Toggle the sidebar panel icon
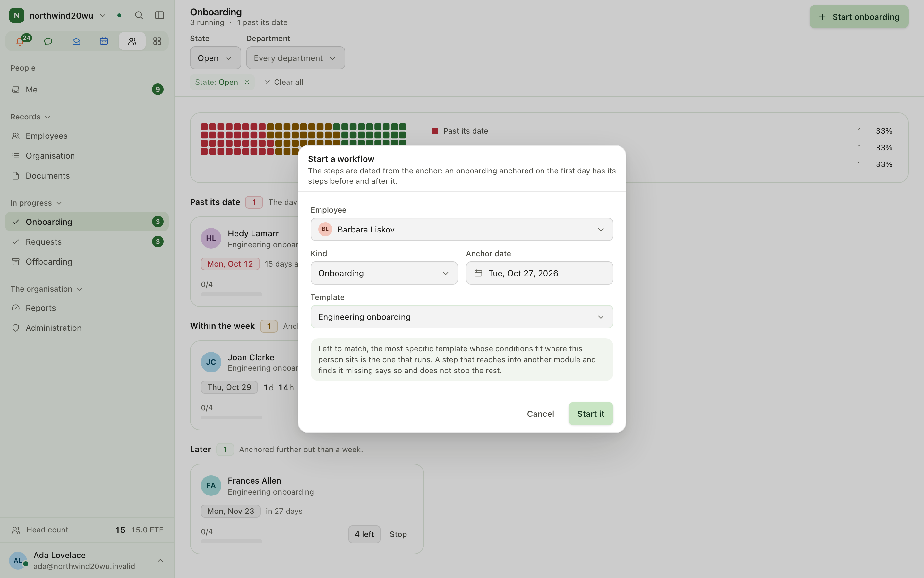Image resolution: width=924 pixels, height=578 pixels. pyautogui.click(x=159, y=15)
